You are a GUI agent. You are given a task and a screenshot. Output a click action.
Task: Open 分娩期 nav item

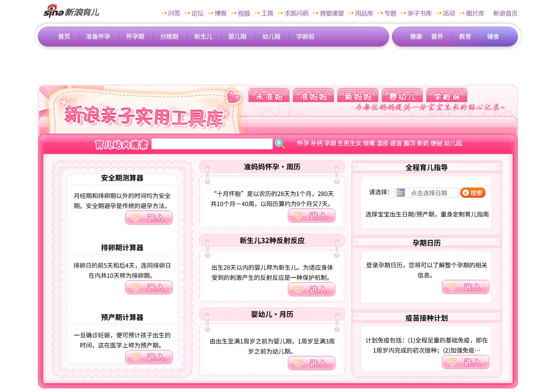click(169, 36)
